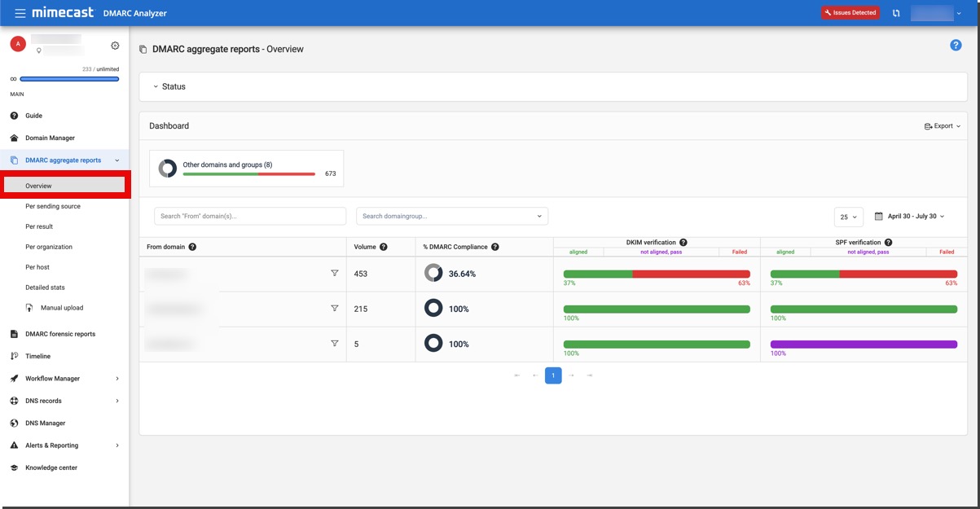This screenshot has height=509, width=980.
Task: Click the last page pagination arrow
Action: tap(590, 375)
